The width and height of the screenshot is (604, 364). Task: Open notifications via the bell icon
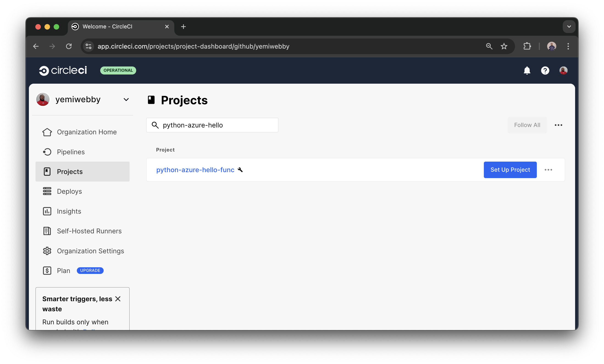pyautogui.click(x=527, y=71)
